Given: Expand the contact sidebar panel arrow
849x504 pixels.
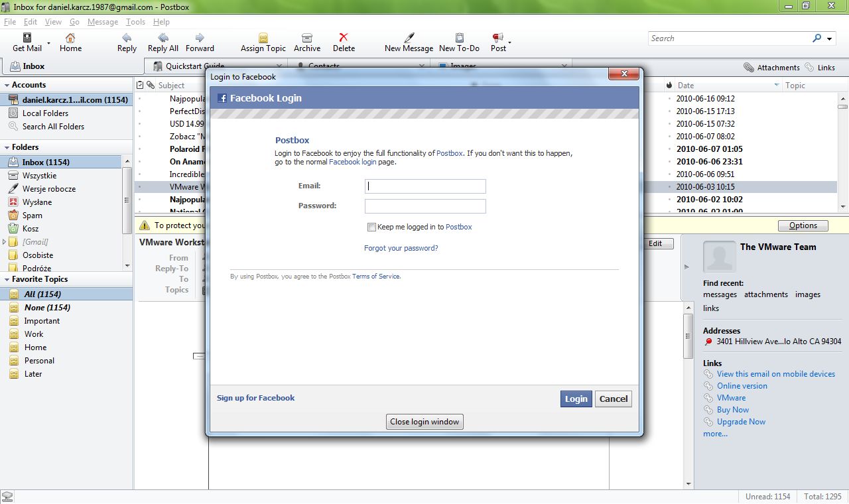Looking at the screenshot, I should point(686,267).
